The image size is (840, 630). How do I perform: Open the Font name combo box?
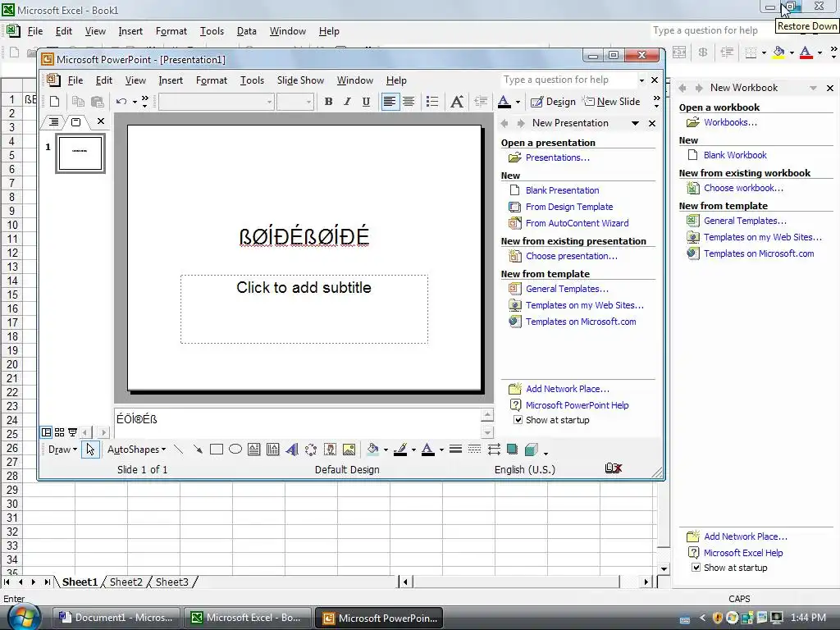pos(217,102)
